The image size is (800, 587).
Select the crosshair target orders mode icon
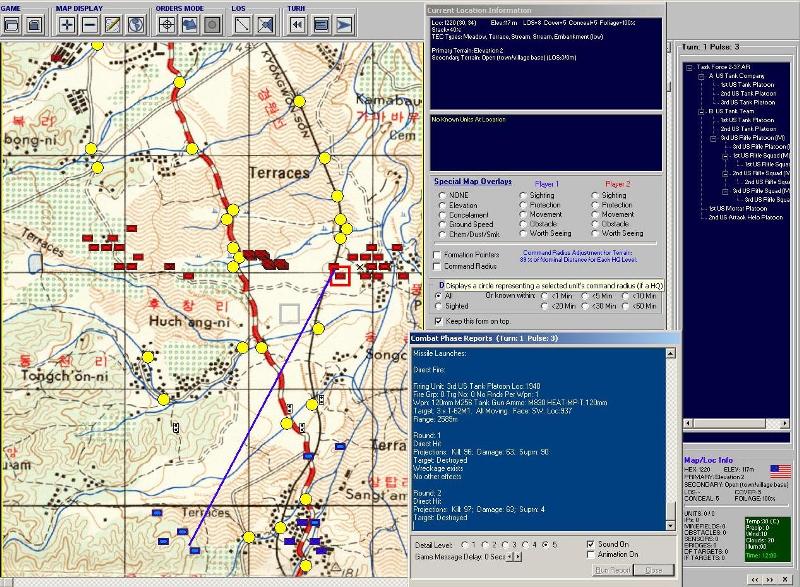pos(166,24)
